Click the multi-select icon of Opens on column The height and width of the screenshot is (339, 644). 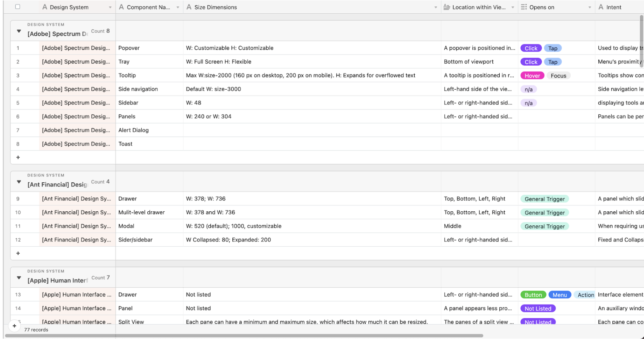[x=524, y=7]
